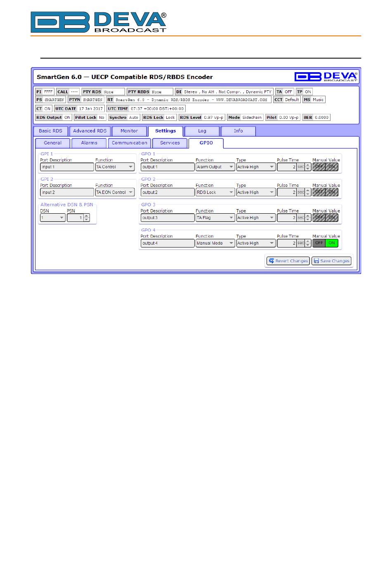The height and width of the screenshot is (561, 392).
Task: Click the CCT value Default
Action: 292,99
